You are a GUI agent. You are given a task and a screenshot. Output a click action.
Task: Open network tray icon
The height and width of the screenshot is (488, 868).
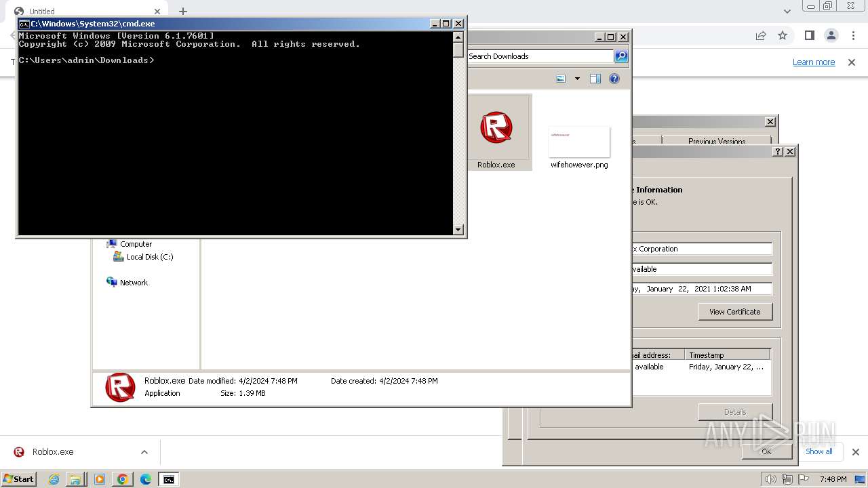pyautogui.click(x=787, y=479)
